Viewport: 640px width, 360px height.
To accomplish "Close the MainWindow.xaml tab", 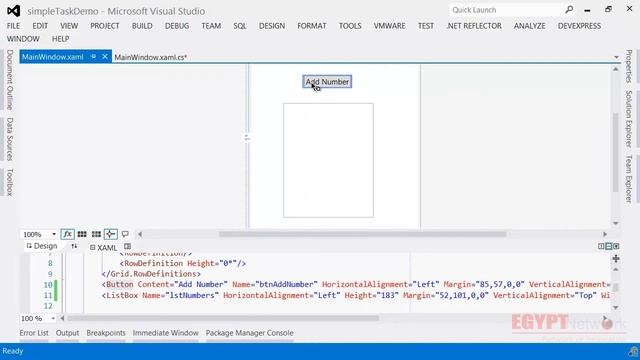I will pos(105,57).
